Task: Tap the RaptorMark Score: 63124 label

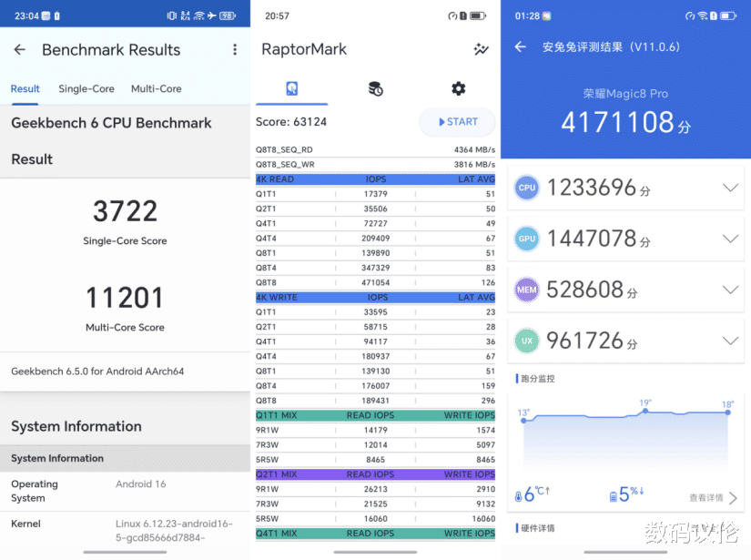Action: click(291, 122)
